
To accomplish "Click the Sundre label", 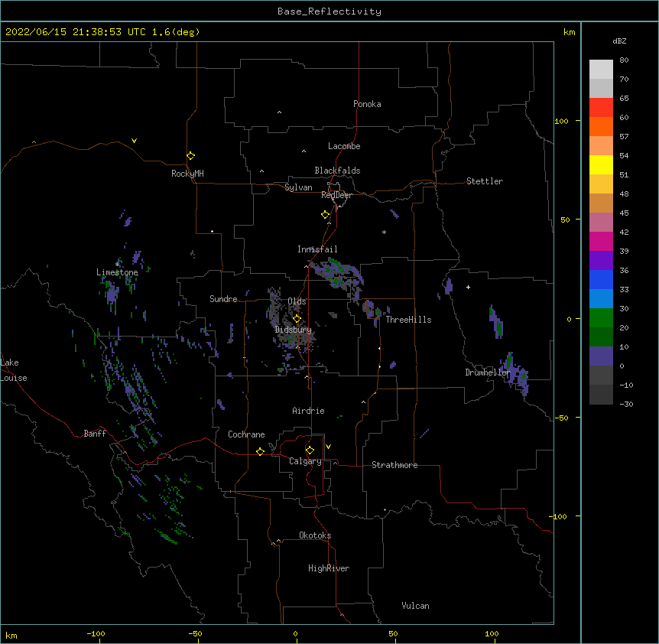I will point(223,299).
